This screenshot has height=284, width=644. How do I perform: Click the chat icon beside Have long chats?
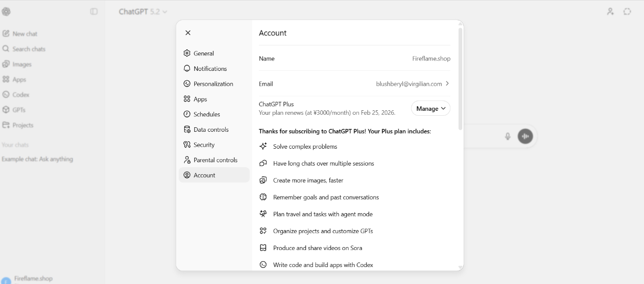tap(263, 163)
